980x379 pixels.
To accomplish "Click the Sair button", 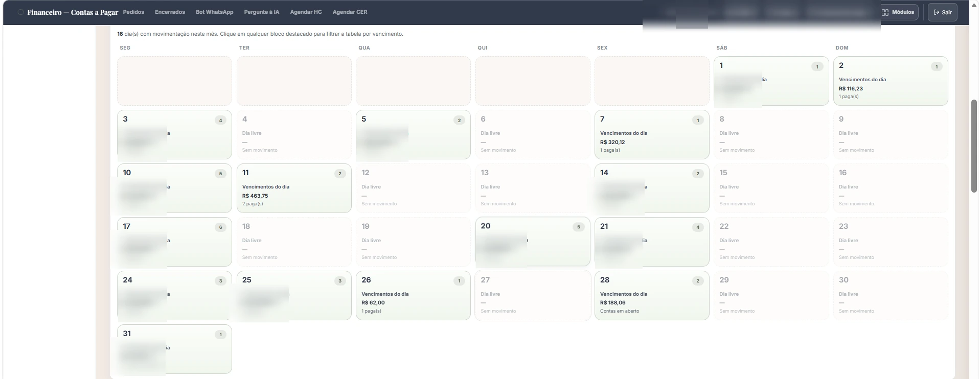I will [942, 12].
